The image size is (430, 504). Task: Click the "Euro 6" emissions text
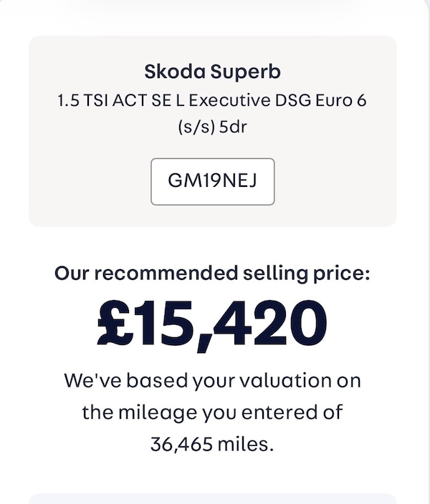342,100
